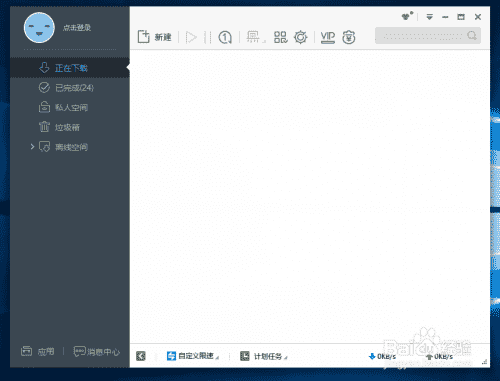The width and height of the screenshot is (500, 381).
Task: Open the 正在下载 downloading list
Action: (70, 68)
